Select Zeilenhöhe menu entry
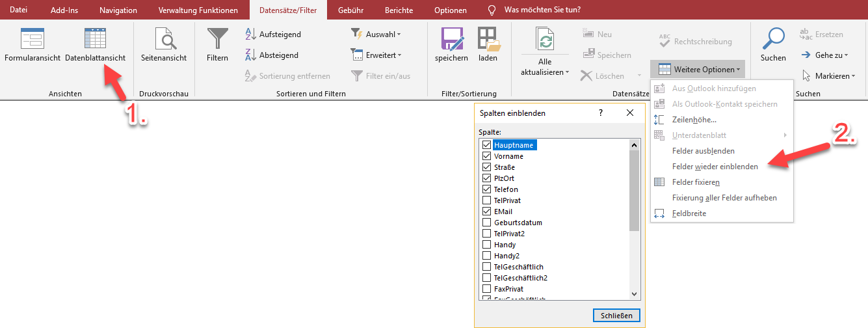The image size is (868, 328). 694,120
